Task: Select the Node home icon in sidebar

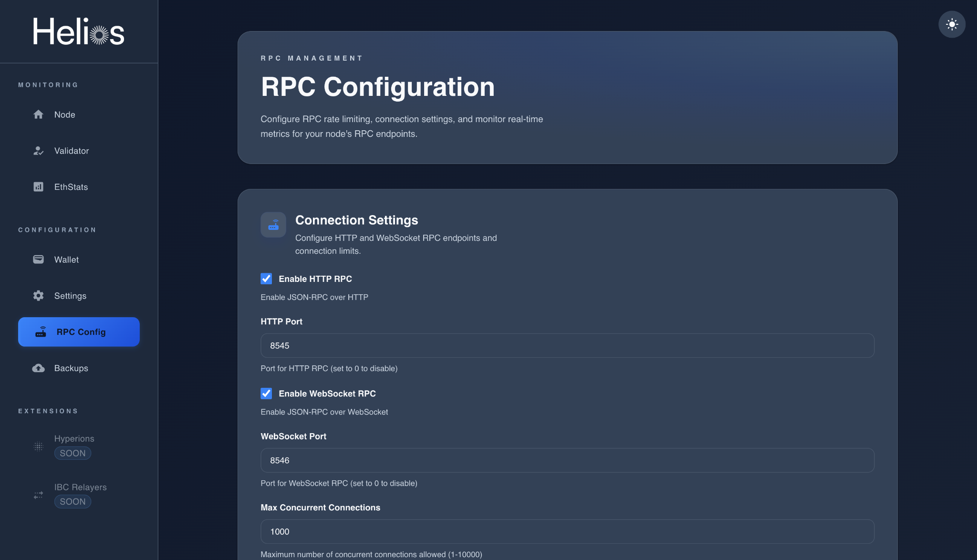Action: click(x=38, y=114)
